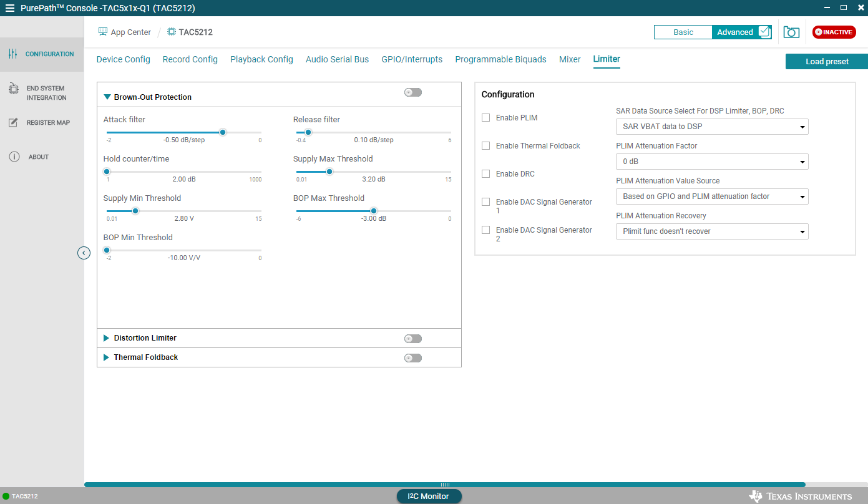Click the Load preset button
The width and height of the screenshot is (868, 504).
pyautogui.click(x=826, y=61)
